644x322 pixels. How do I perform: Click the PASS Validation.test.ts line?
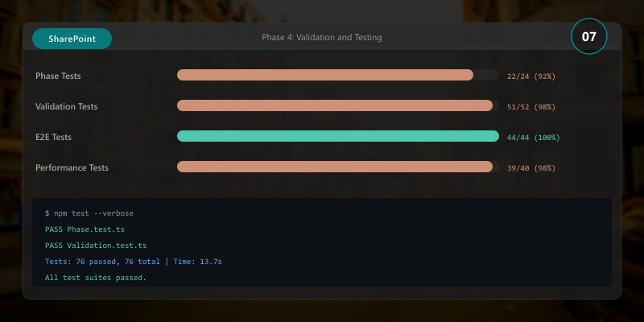click(96, 246)
